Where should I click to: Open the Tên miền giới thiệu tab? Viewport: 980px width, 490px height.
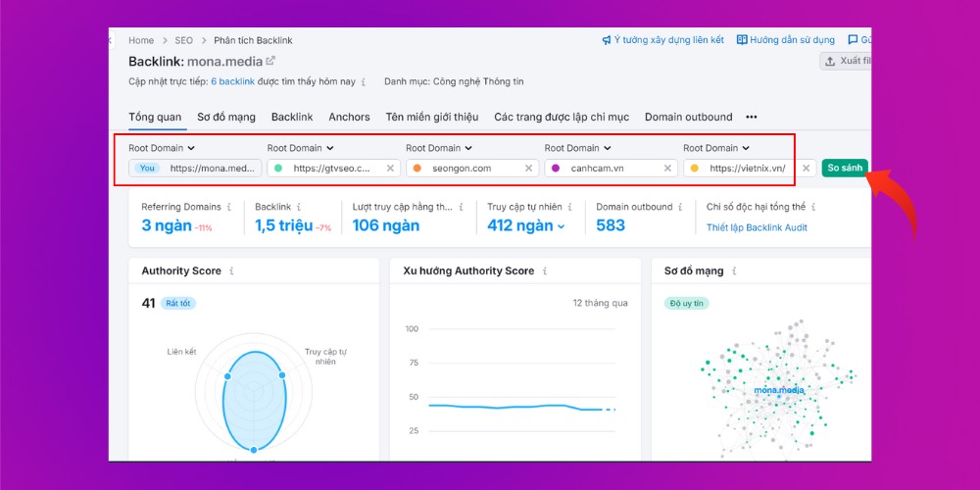click(432, 117)
